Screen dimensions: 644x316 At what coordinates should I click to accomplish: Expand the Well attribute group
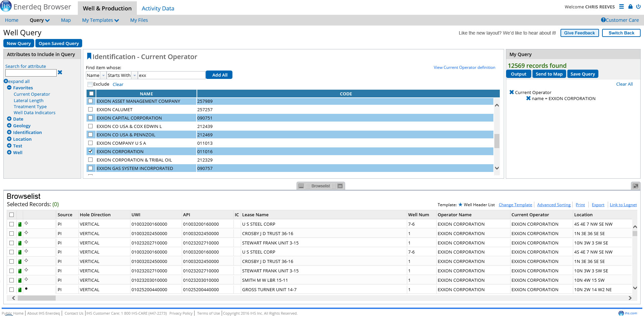9,152
